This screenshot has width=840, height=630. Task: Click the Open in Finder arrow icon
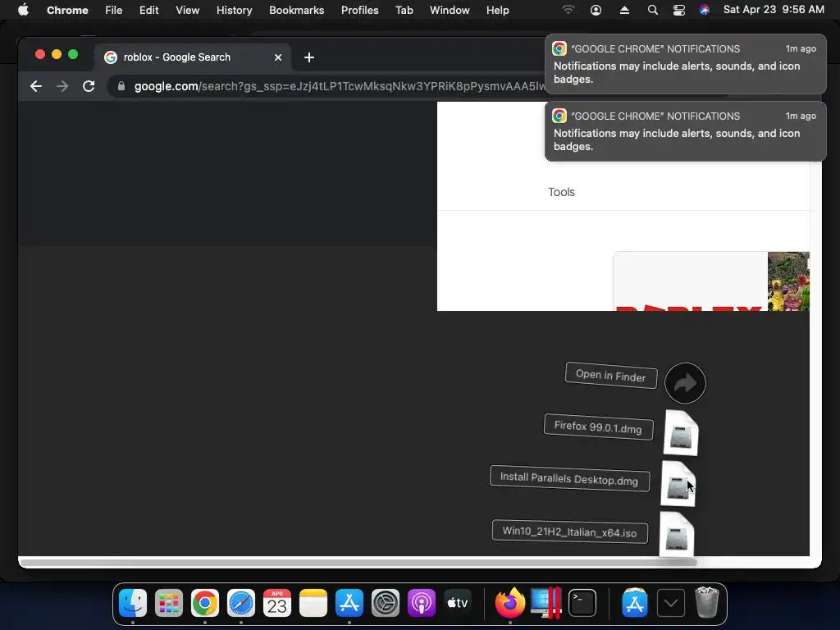click(x=685, y=383)
